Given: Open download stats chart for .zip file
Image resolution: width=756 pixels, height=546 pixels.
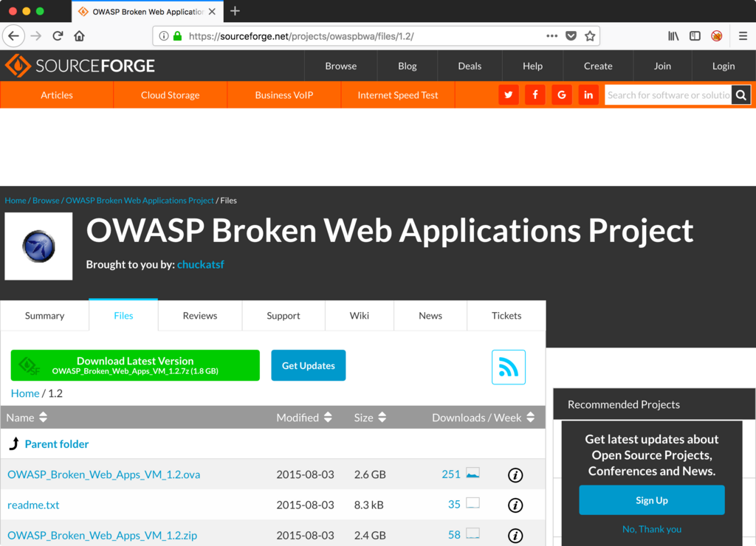Looking at the screenshot, I should 473,533.
